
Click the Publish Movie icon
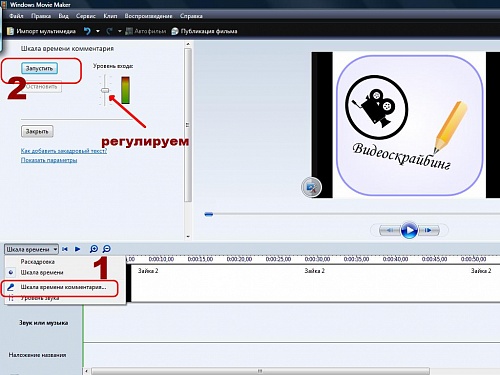pos(175,31)
